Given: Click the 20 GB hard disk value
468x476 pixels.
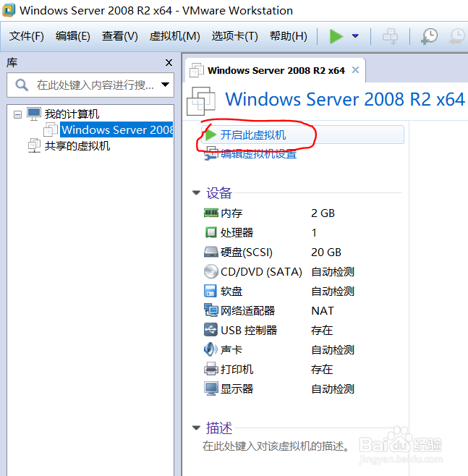Looking at the screenshot, I should tap(326, 252).
